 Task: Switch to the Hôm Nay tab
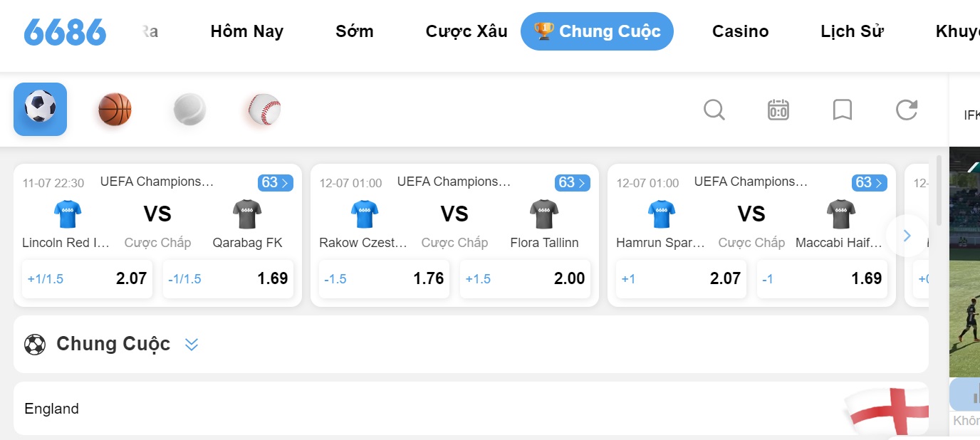246,31
